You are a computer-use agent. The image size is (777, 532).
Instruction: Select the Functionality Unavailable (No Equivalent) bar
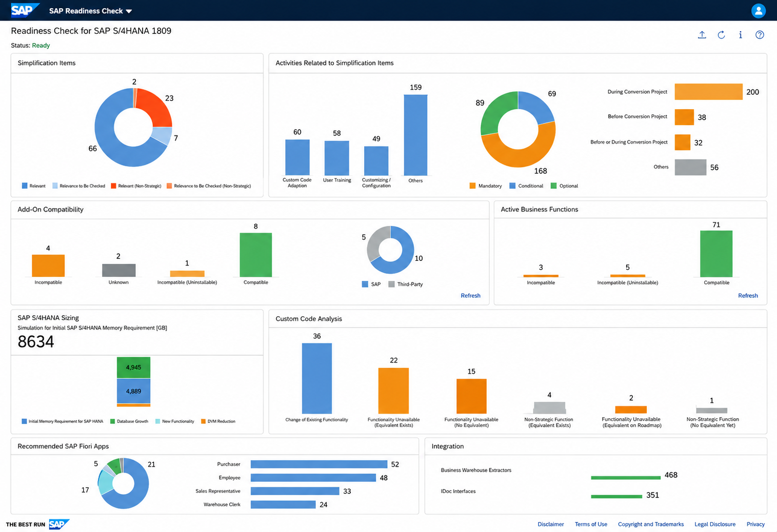click(471, 396)
